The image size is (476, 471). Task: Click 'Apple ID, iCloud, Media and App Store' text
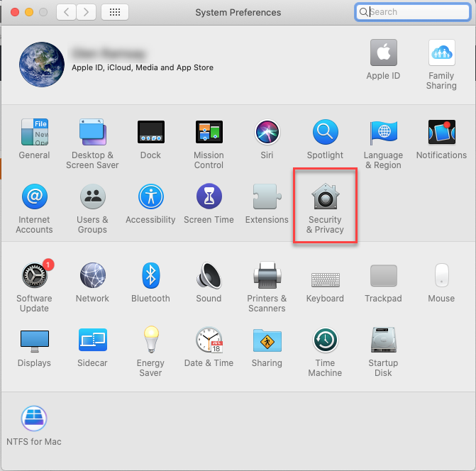point(143,67)
